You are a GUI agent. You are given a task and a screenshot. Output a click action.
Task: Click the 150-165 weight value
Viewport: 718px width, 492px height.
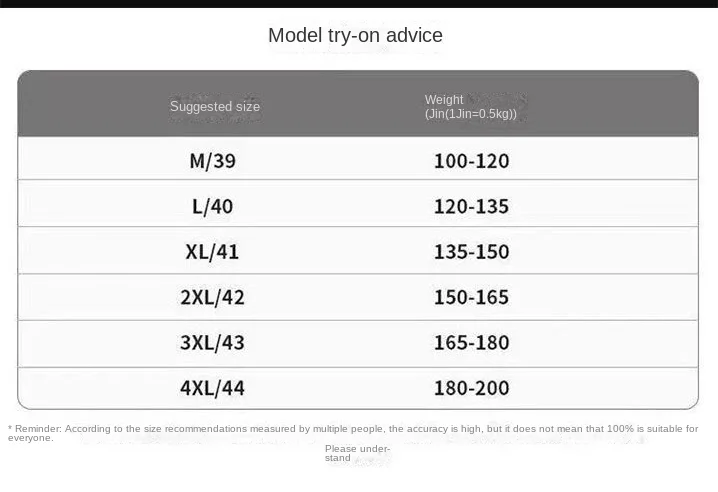(471, 297)
